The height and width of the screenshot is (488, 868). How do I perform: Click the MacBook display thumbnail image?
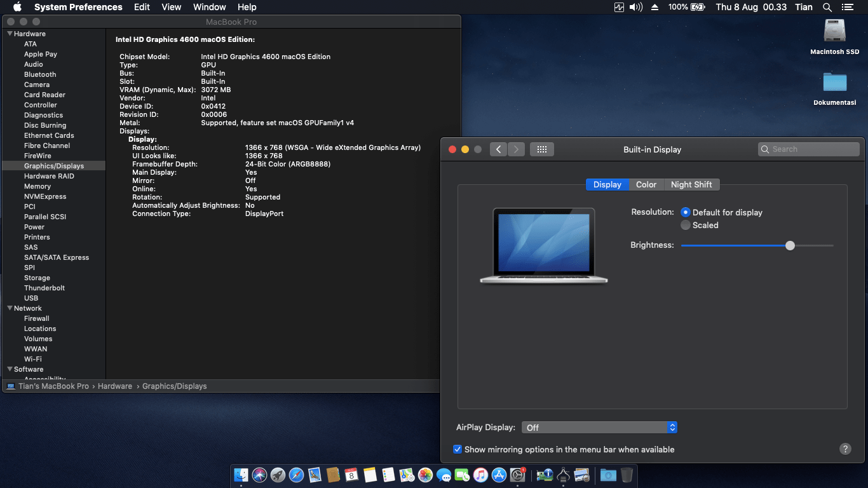click(x=544, y=245)
